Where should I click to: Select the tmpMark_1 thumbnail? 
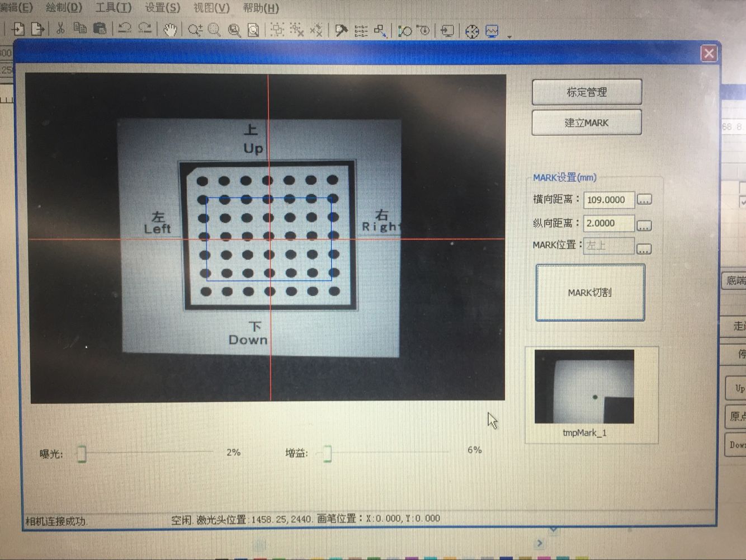point(584,387)
